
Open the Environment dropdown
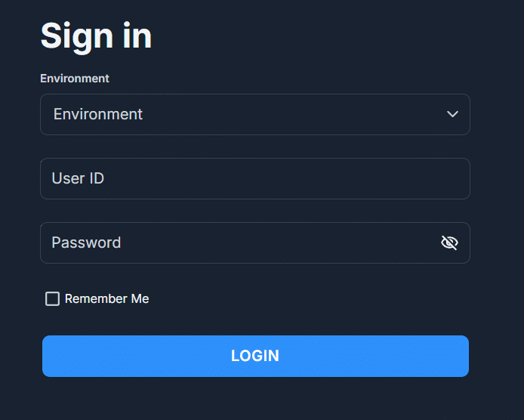click(x=254, y=114)
